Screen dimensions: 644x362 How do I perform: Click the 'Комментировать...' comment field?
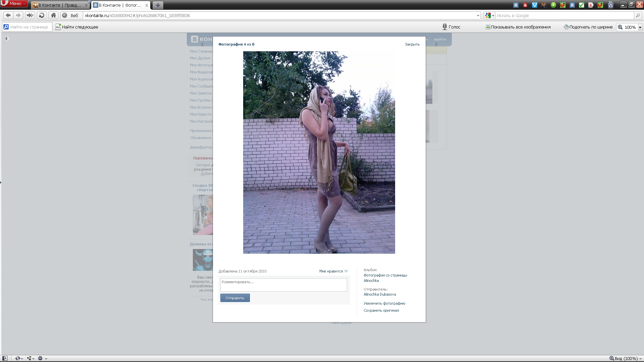point(283,285)
